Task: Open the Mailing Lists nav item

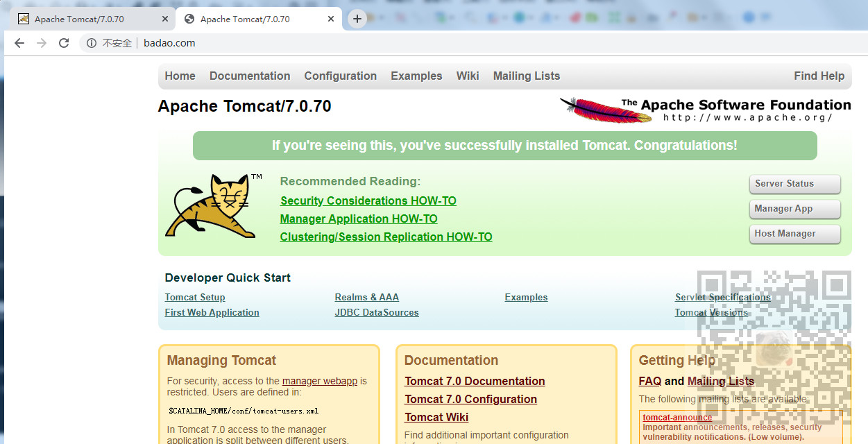Action: tap(527, 76)
